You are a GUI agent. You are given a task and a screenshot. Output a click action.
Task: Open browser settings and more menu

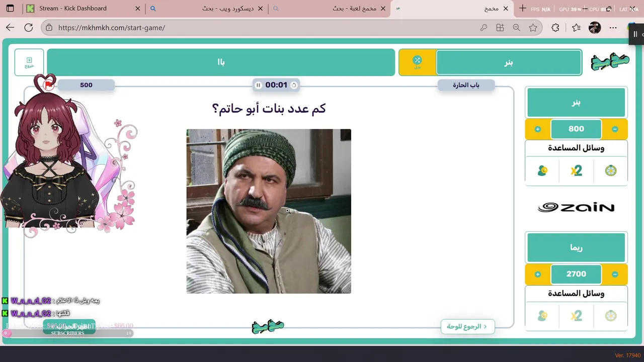click(x=613, y=28)
